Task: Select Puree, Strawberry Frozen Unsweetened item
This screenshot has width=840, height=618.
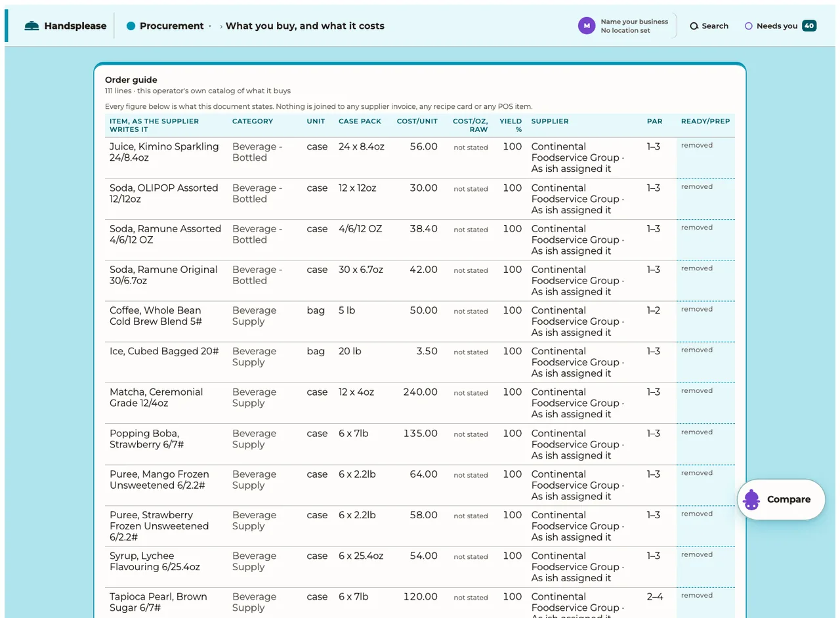Action: (159, 526)
